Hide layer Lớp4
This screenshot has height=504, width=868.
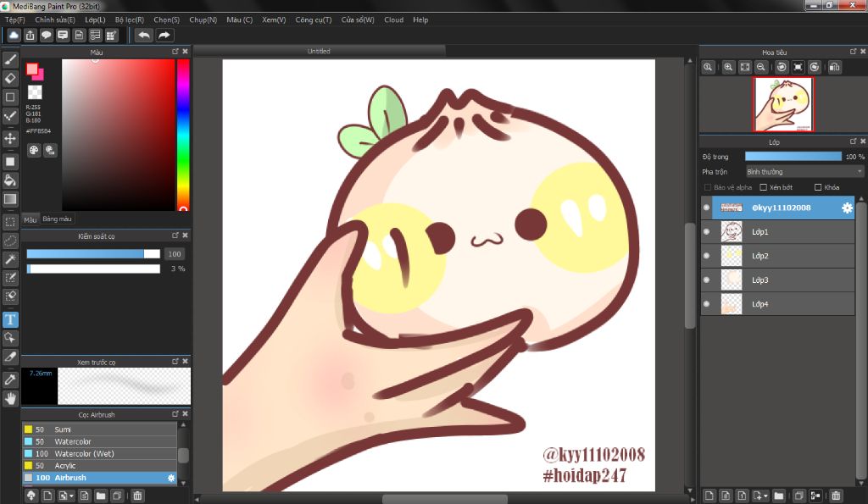coord(707,304)
